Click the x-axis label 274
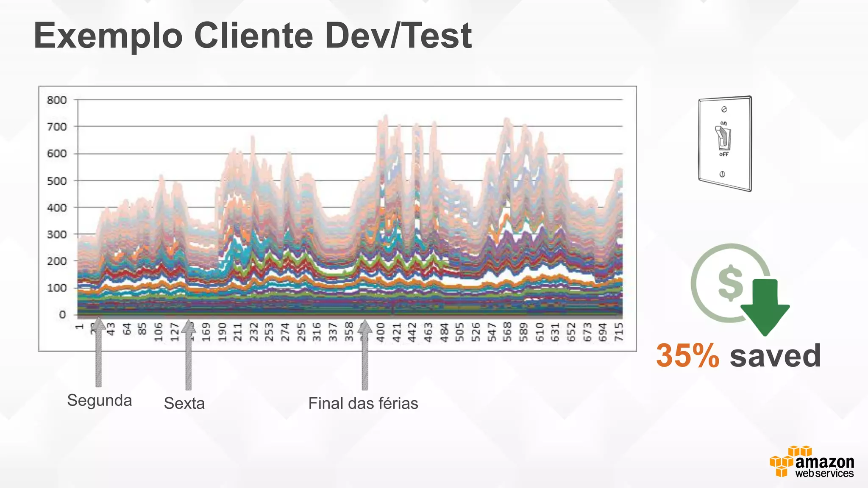Viewport: 868px width, 488px height. coord(285,332)
